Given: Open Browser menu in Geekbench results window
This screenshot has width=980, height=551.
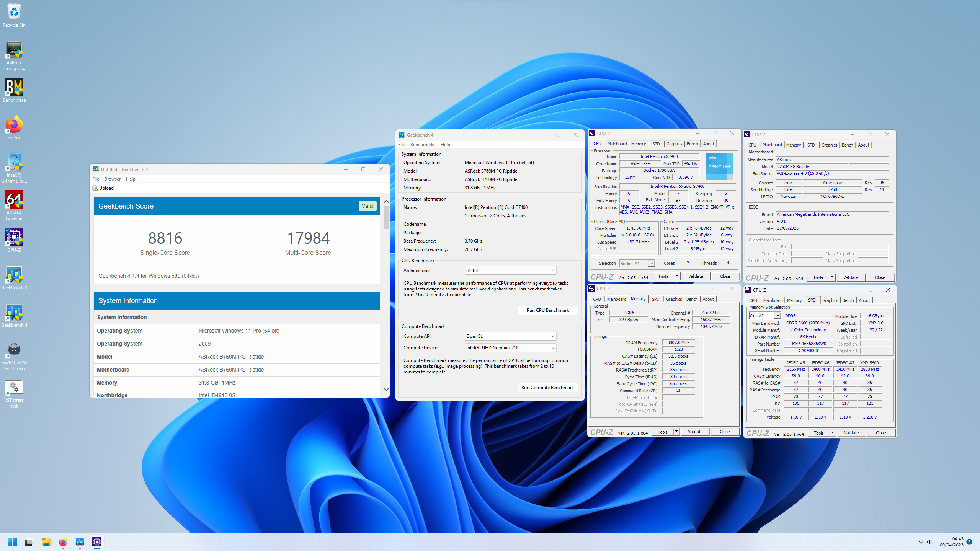Looking at the screenshot, I should click(113, 179).
